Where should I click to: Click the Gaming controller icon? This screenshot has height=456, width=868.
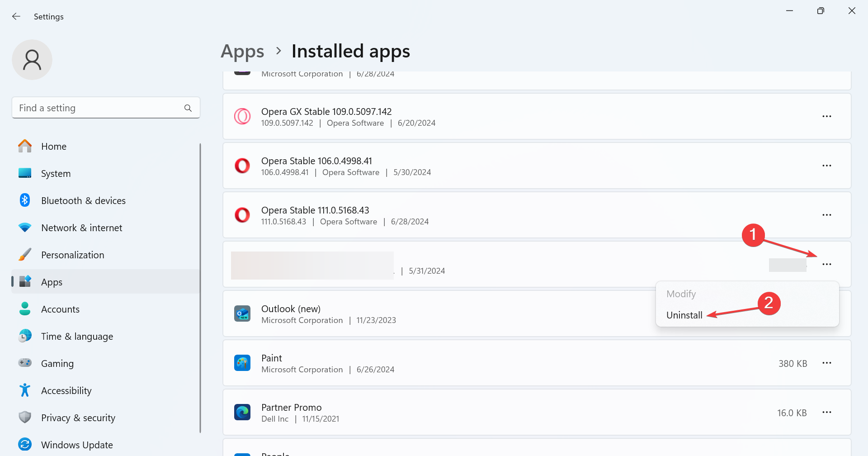click(25, 363)
